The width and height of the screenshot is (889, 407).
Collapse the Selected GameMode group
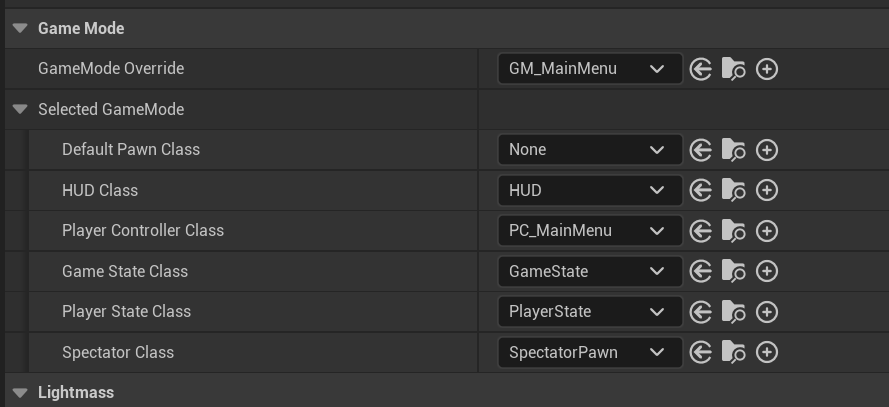tap(20, 109)
